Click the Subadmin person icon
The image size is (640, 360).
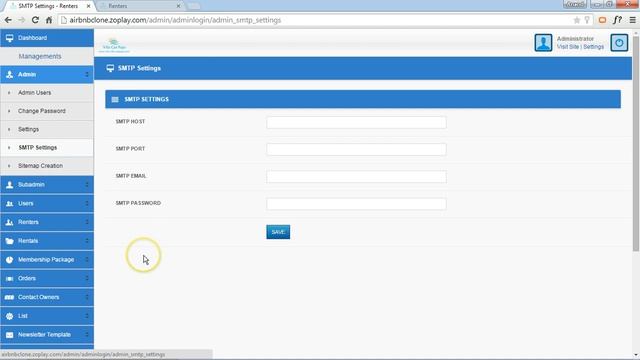[9, 185]
